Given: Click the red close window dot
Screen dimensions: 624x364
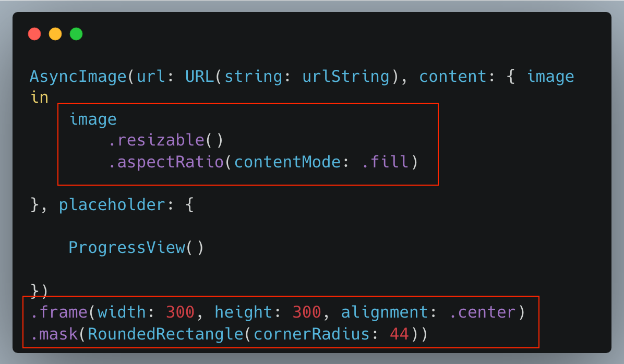Looking at the screenshot, I should (34, 34).
